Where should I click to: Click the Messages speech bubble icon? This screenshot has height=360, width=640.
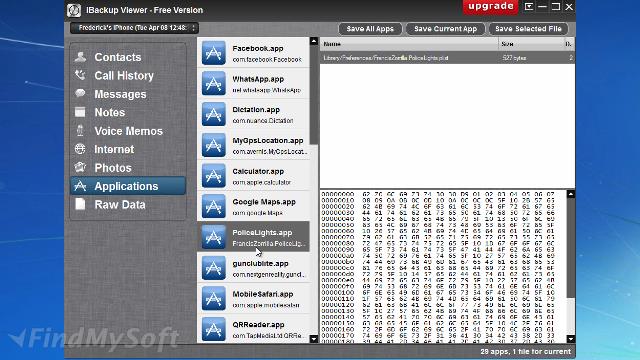coord(80,93)
